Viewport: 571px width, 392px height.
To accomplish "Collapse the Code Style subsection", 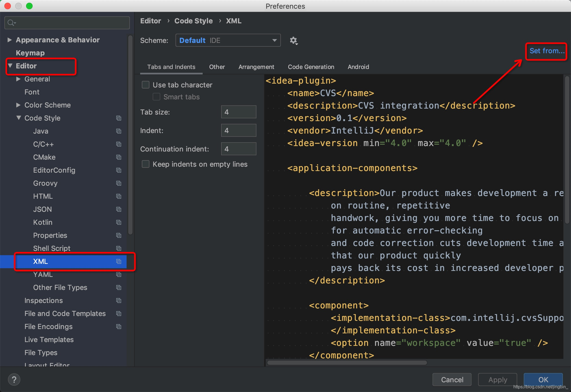I will [x=18, y=118].
